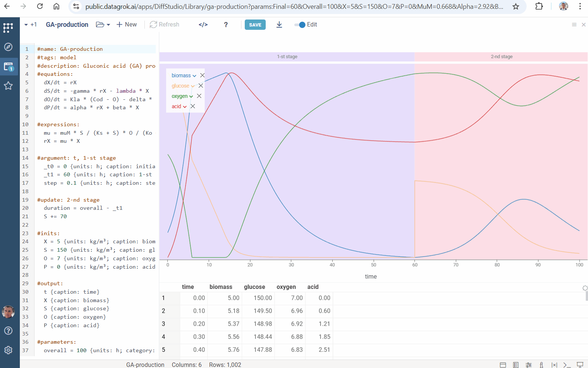This screenshot has height=368, width=588.
Task: Click the New model button
Action: coord(126,25)
